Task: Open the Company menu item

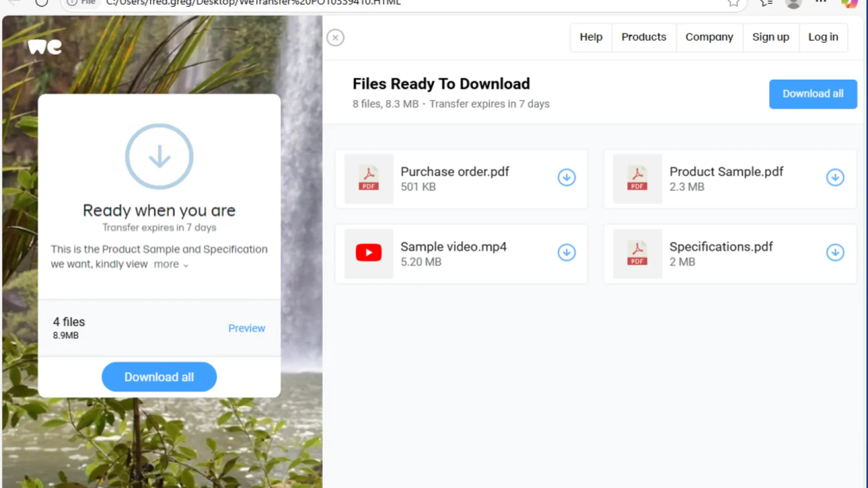Action: point(709,37)
